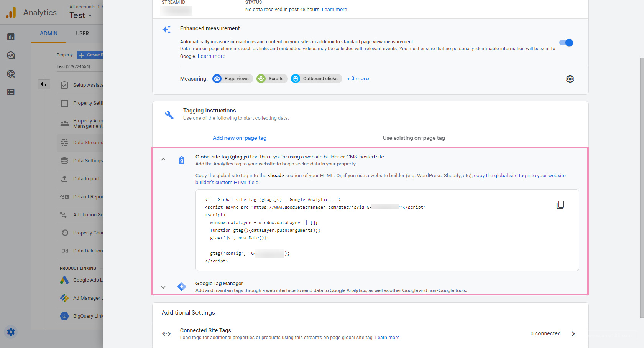Click the Setup Assistant checkbox icon
The height and width of the screenshot is (348, 644).
64,85
